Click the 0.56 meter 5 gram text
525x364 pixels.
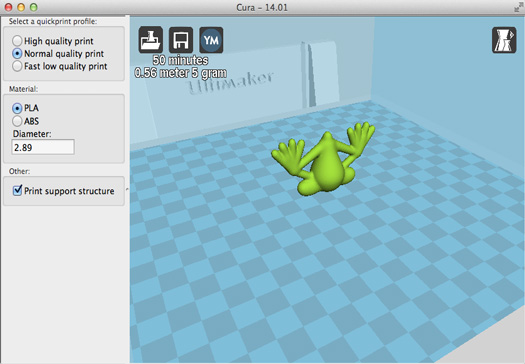(180, 73)
